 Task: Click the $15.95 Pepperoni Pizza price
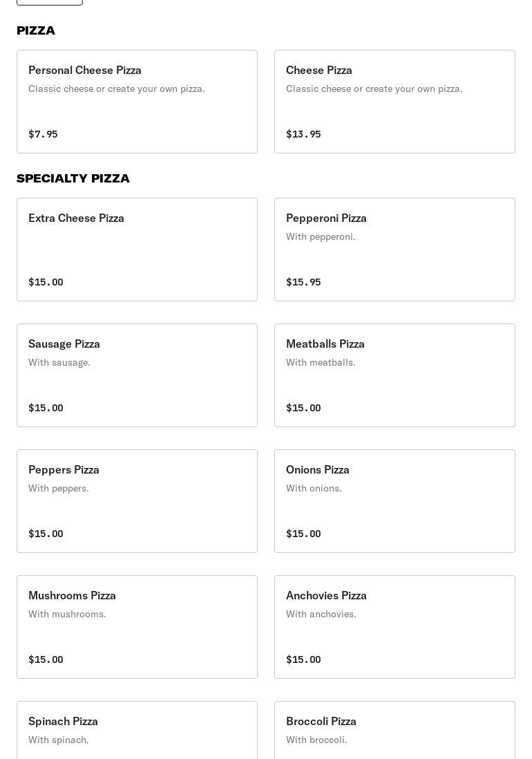[303, 282]
